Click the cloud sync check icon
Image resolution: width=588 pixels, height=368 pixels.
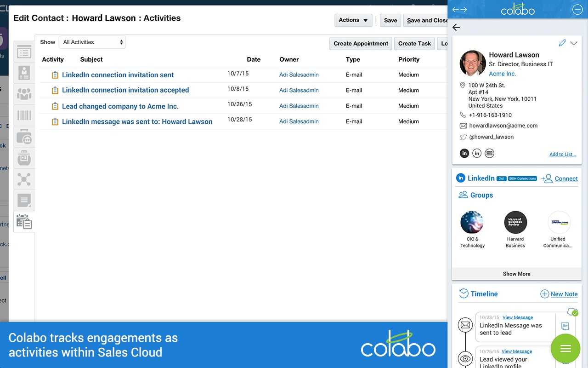point(572,312)
